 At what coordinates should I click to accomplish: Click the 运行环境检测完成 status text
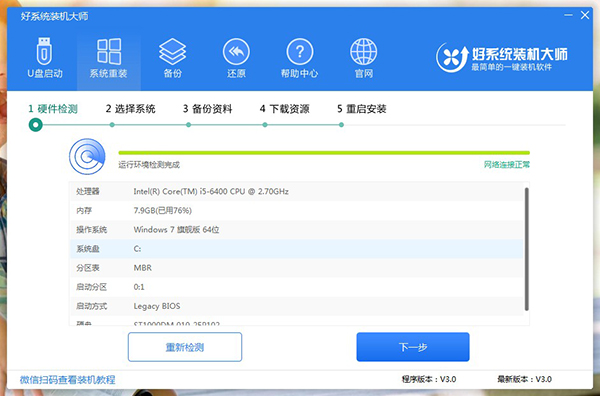tap(149, 165)
